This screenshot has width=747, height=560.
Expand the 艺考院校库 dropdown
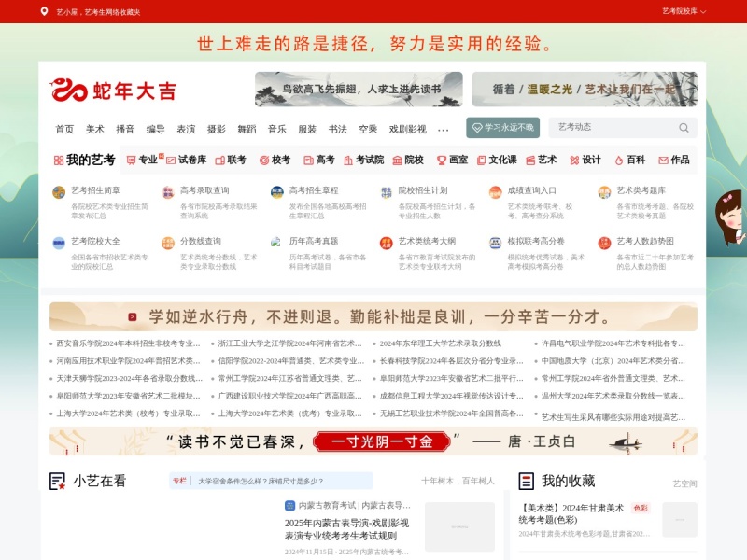(x=684, y=11)
